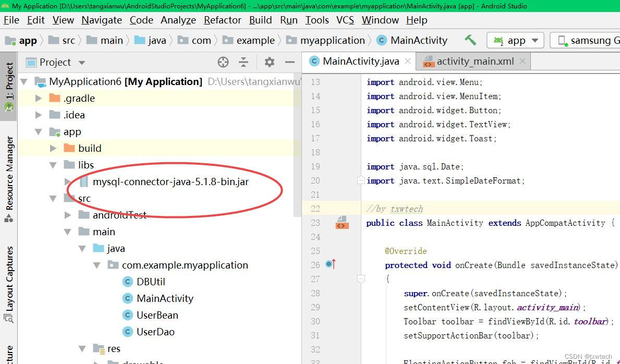620x364 pixels.
Task: Click the app breadcrumb in navigation bar
Action: pos(21,40)
